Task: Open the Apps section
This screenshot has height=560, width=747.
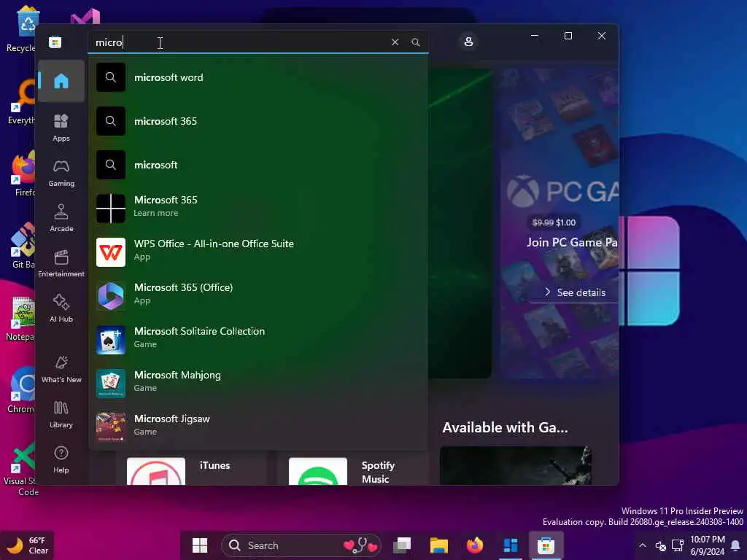Action: [61, 128]
